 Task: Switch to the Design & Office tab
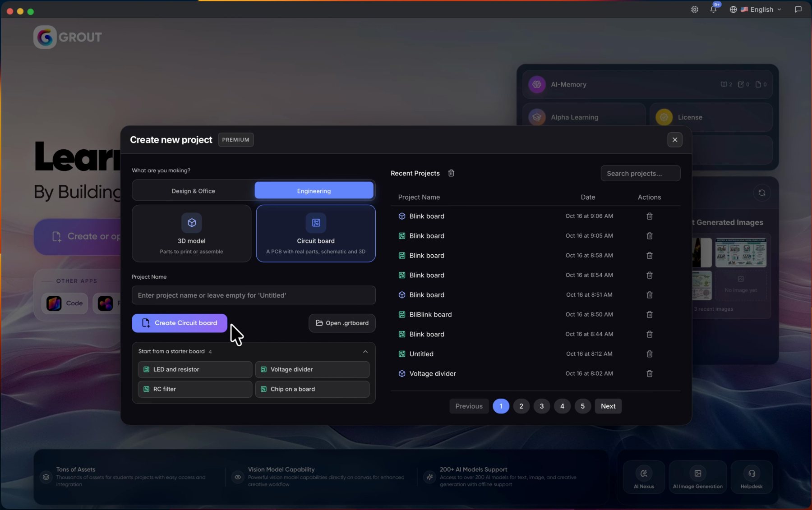[x=193, y=191]
